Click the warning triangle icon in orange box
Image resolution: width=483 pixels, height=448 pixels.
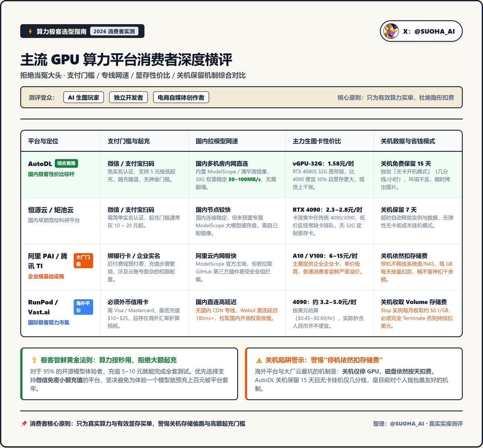(x=259, y=360)
